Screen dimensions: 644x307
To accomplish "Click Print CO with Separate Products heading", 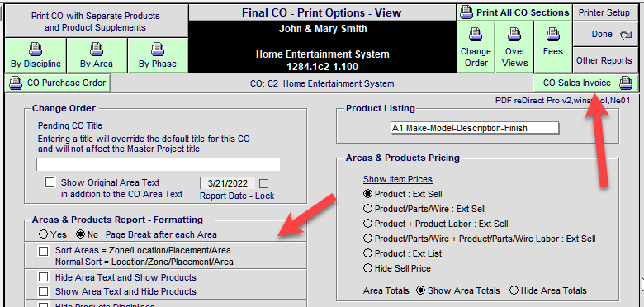I will coord(95,21).
